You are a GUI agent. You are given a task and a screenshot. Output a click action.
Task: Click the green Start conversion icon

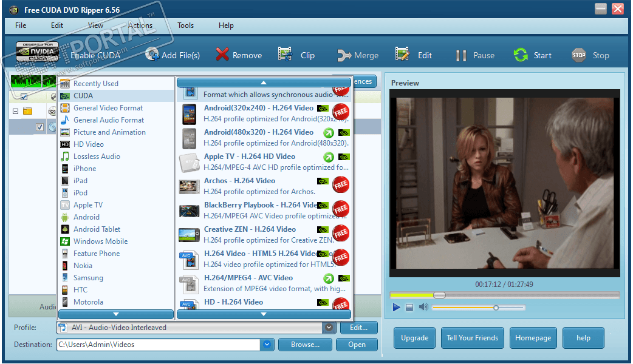[521, 55]
